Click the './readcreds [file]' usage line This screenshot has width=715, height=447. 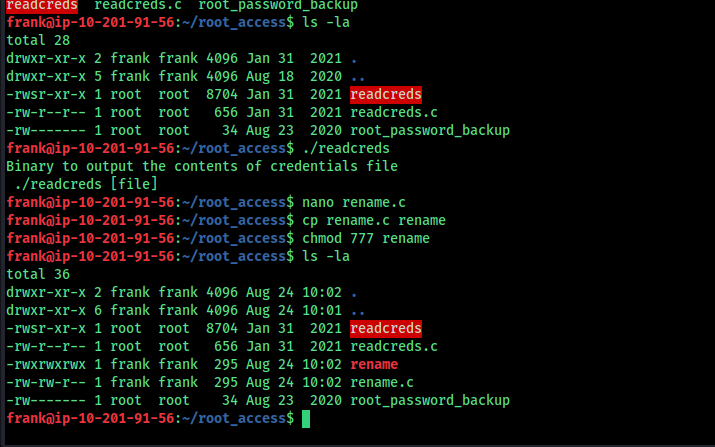click(x=86, y=184)
